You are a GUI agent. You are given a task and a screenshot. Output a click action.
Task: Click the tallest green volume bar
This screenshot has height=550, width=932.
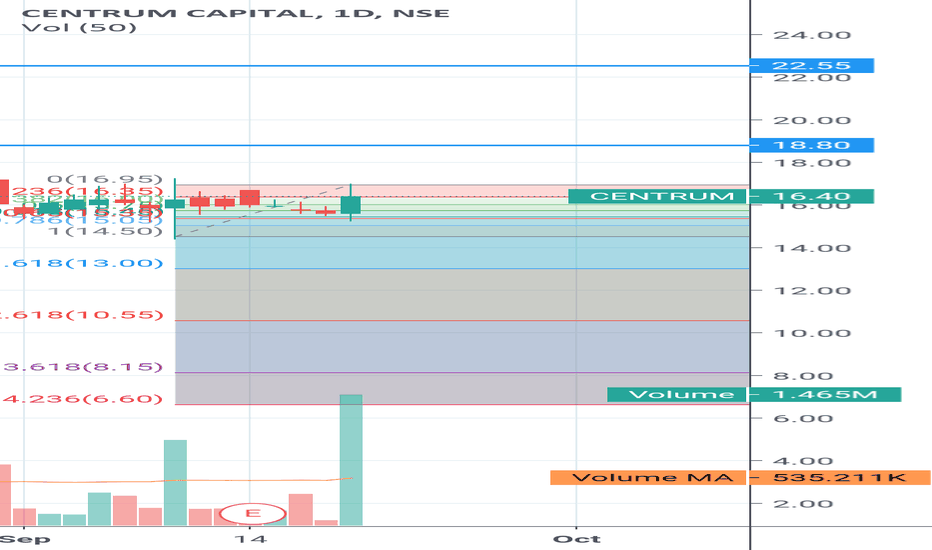(x=351, y=460)
